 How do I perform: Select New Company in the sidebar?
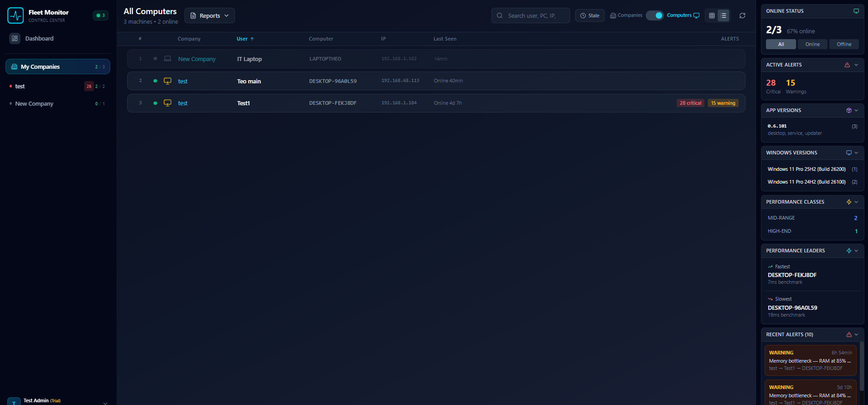[x=57, y=103]
